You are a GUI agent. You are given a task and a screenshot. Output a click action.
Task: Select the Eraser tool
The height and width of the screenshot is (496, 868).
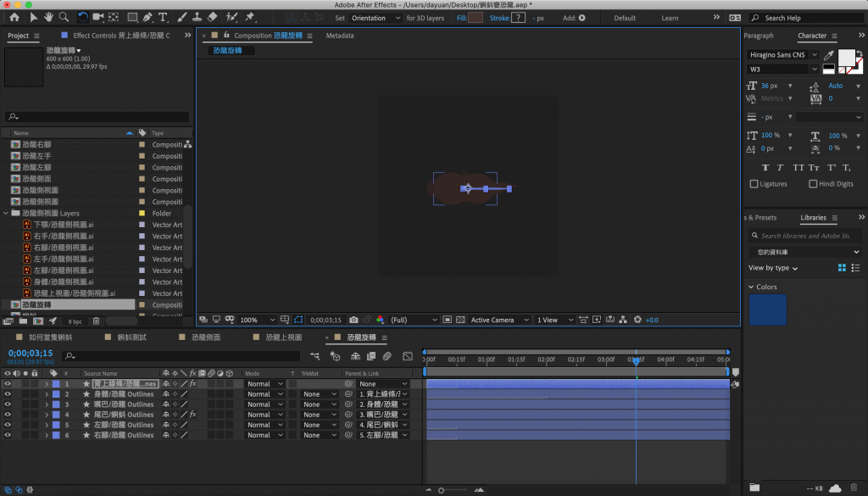pos(212,17)
